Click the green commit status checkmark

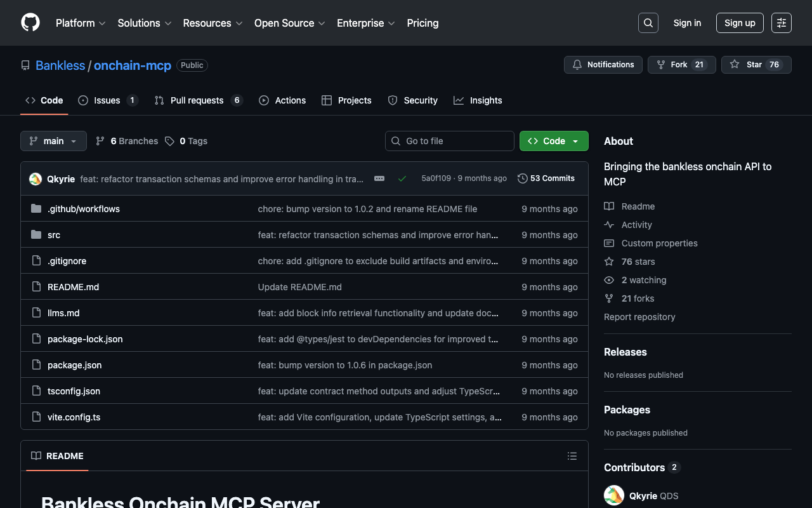point(402,178)
